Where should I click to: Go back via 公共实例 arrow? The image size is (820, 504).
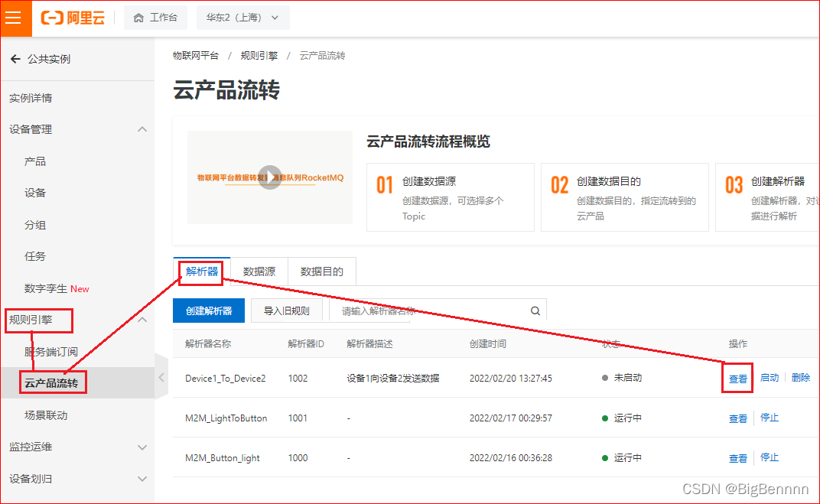pyautogui.click(x=16, y=59)
